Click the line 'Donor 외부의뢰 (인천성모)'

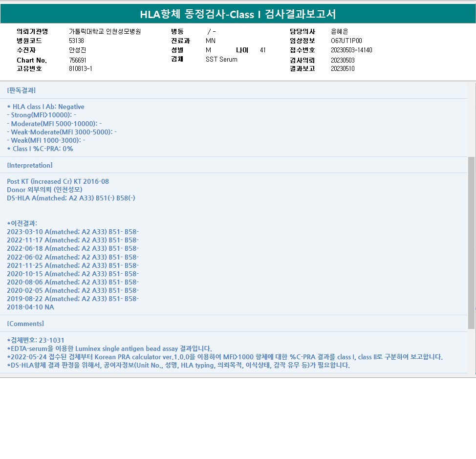44,190
